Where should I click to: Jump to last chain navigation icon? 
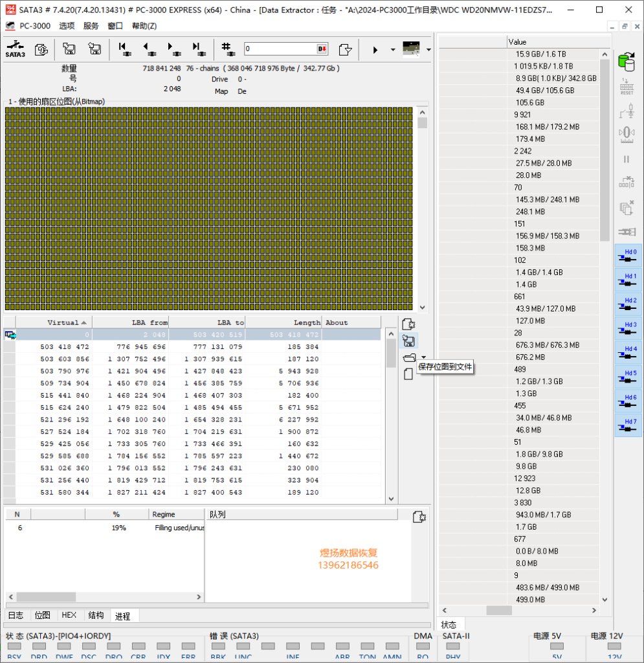click(199, 49)
